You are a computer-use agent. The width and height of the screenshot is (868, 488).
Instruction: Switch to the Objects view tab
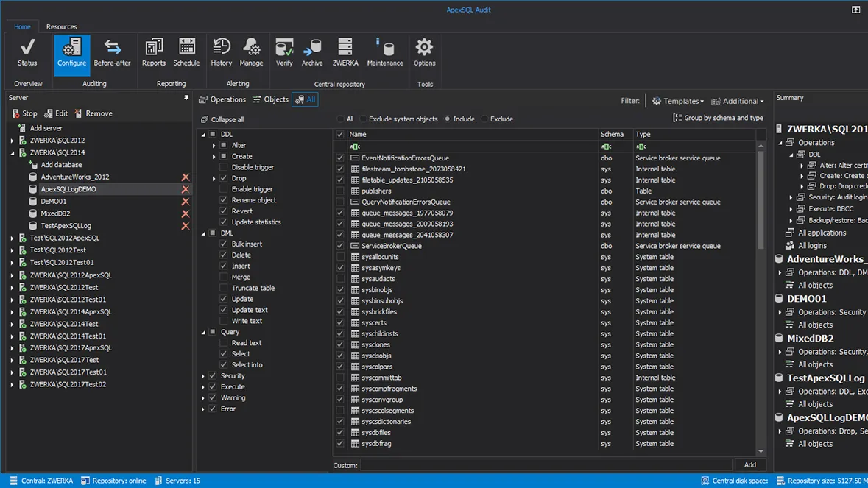click(270, 99)
